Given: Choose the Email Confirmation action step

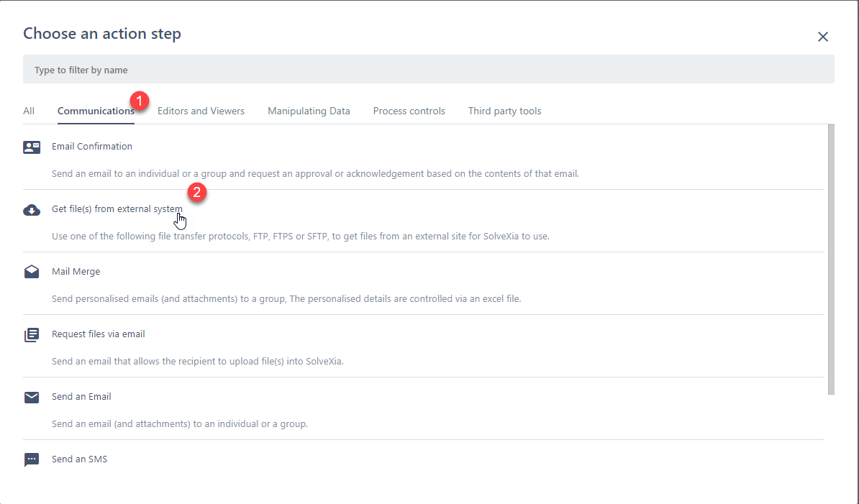Looking at the screenshot, I should click(x=92, y=147).
